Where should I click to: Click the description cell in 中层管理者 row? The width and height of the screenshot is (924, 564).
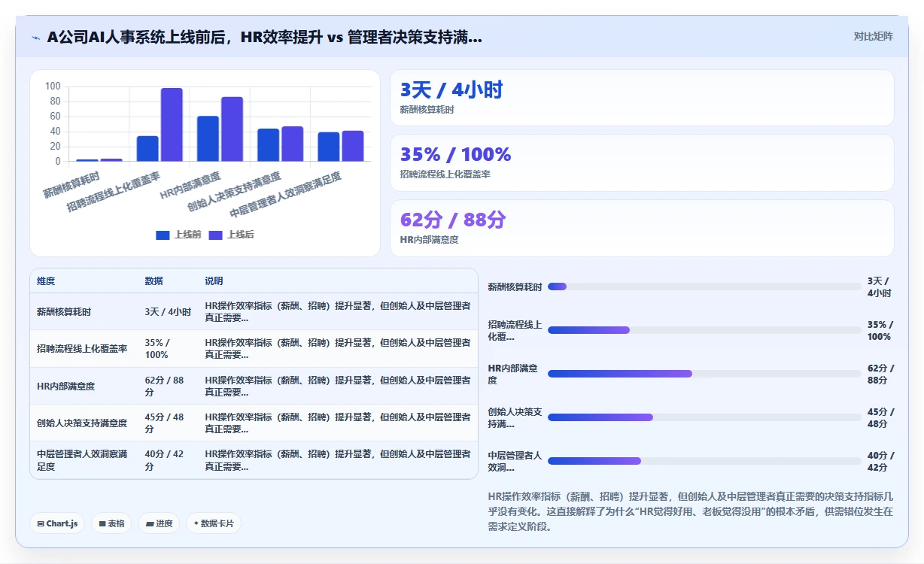pyautogui.click(x=338, y=460)
